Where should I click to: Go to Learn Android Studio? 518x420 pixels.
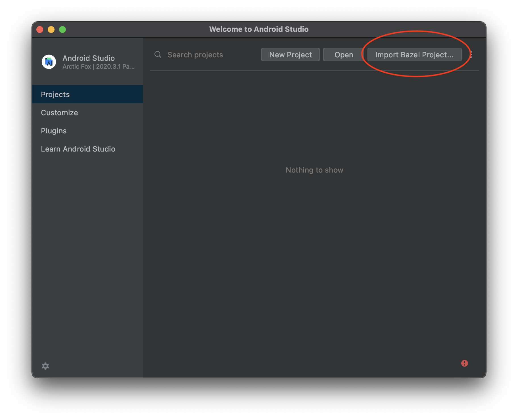coord(87,149)
